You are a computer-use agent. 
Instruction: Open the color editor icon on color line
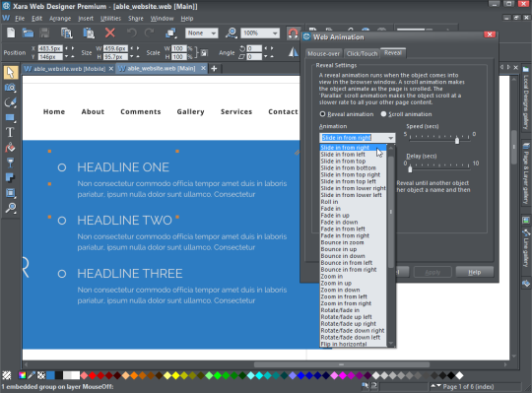23,375
